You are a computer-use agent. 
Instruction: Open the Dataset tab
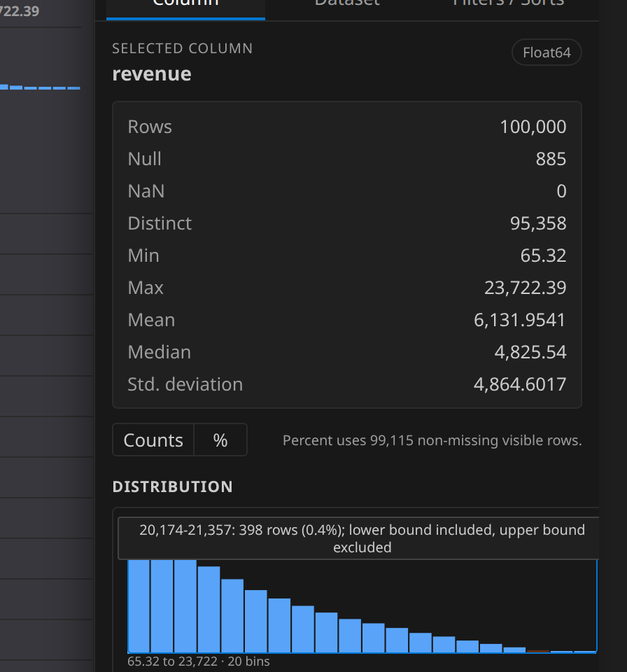click(346, 4)
